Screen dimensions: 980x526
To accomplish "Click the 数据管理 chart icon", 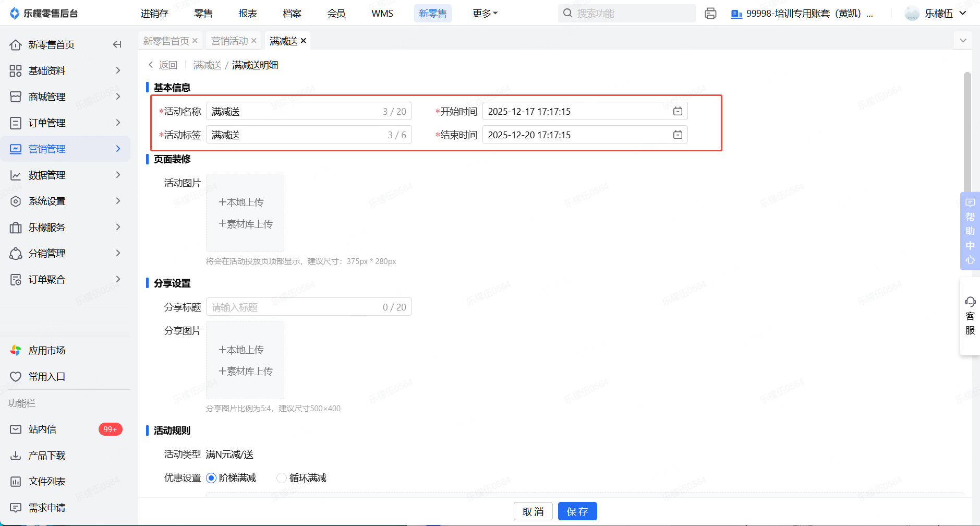I will tap(16, 175).
